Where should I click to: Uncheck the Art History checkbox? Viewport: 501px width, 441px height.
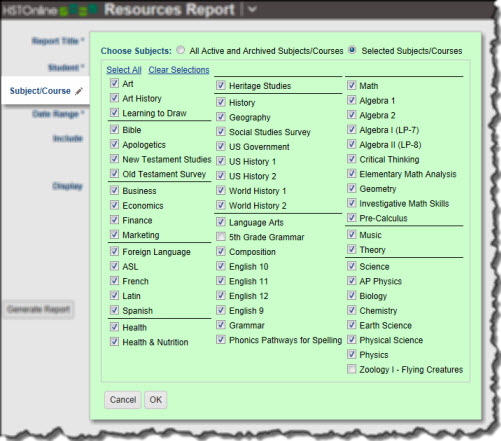[x=114, y=98]
